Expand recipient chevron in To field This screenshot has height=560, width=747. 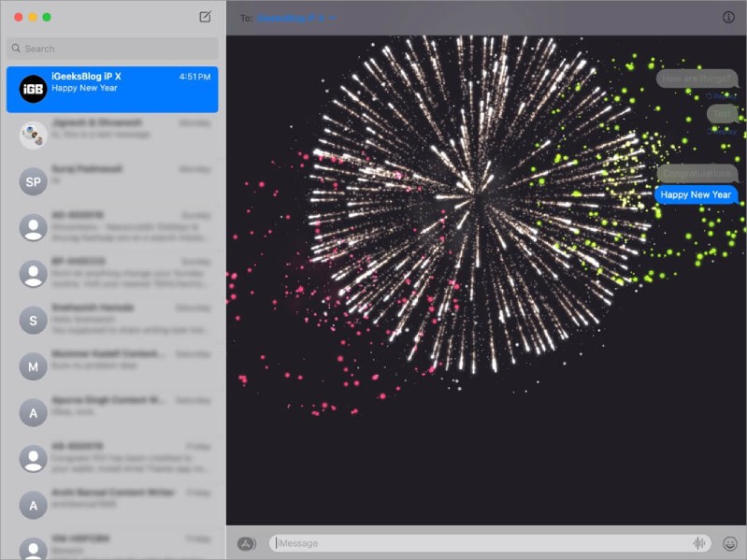click(332, 18)
